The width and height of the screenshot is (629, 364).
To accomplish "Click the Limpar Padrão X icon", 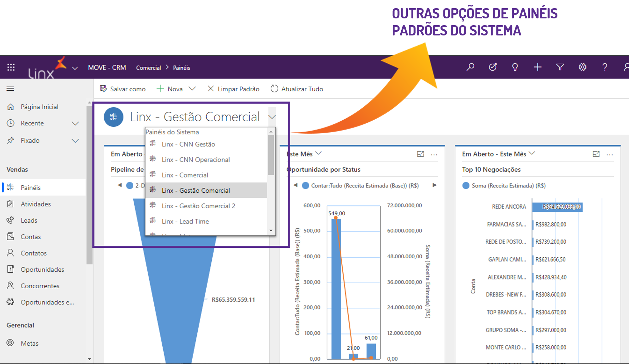I will pos(211,89).
